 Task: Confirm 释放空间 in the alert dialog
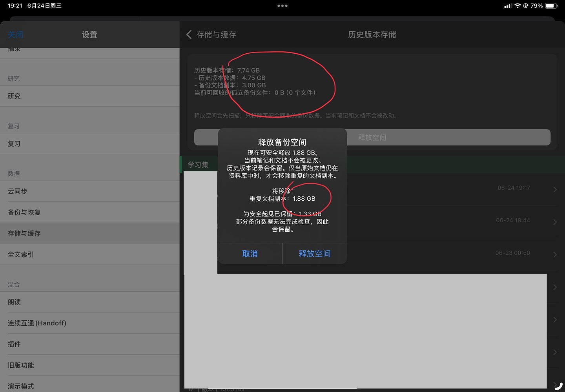[x=315, y=254]
